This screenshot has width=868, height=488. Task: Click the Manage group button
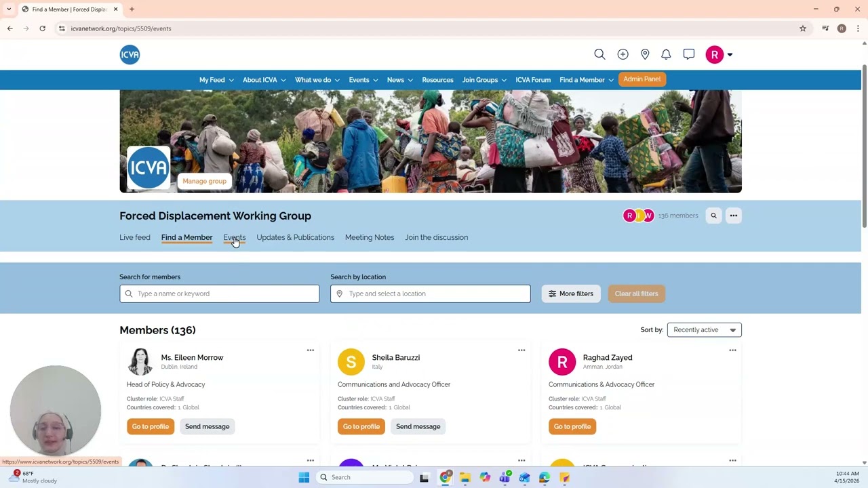tap(204, 181)
